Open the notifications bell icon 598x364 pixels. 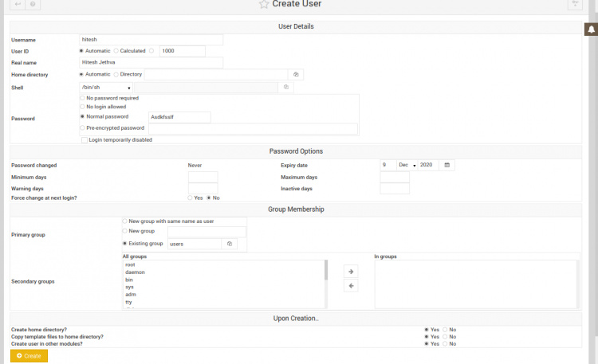pos(591,30)
